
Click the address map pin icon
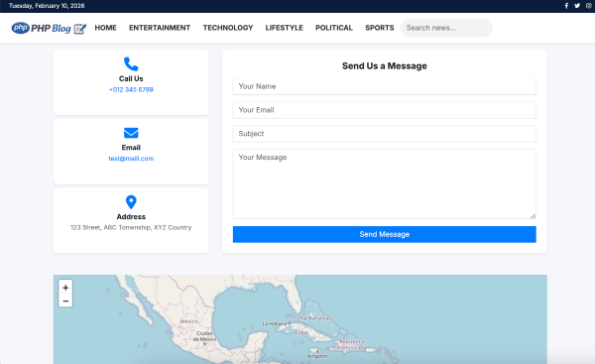(131, 202)
